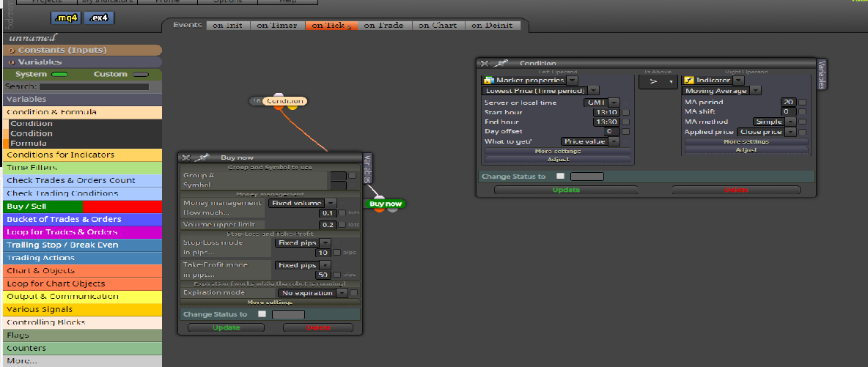Tick the checkbox next to Volume upper limit
Screen dimensions: 868x367
pyautogui.click(x=342, y=225)
